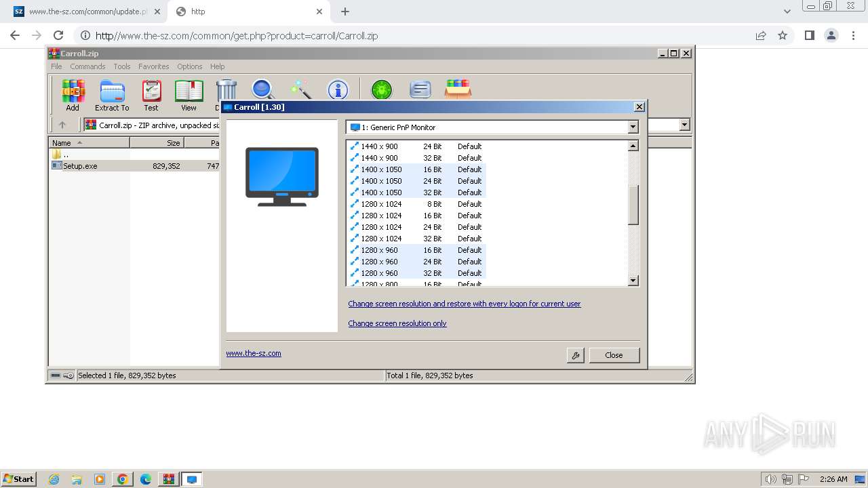
Task: Click the SFX box icon in WinRAR
Action: (458, 89)
